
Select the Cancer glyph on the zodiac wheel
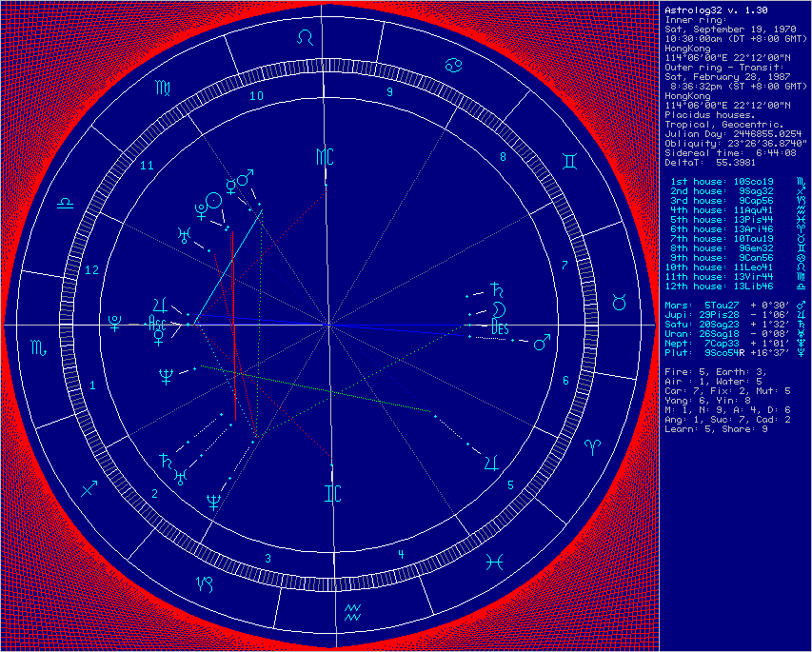pos(452,65)
